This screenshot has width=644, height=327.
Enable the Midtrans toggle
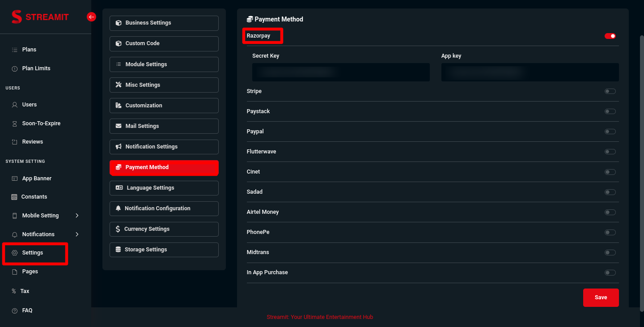[x=610, y=252]
